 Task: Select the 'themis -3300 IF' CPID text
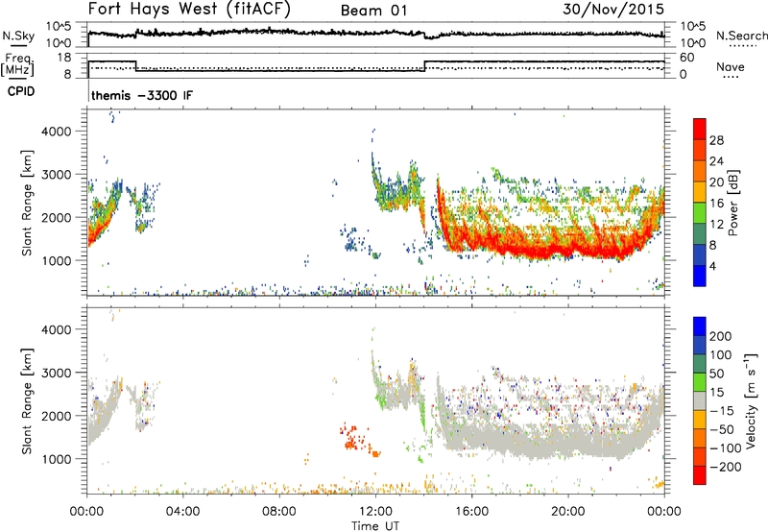(142, 95)
